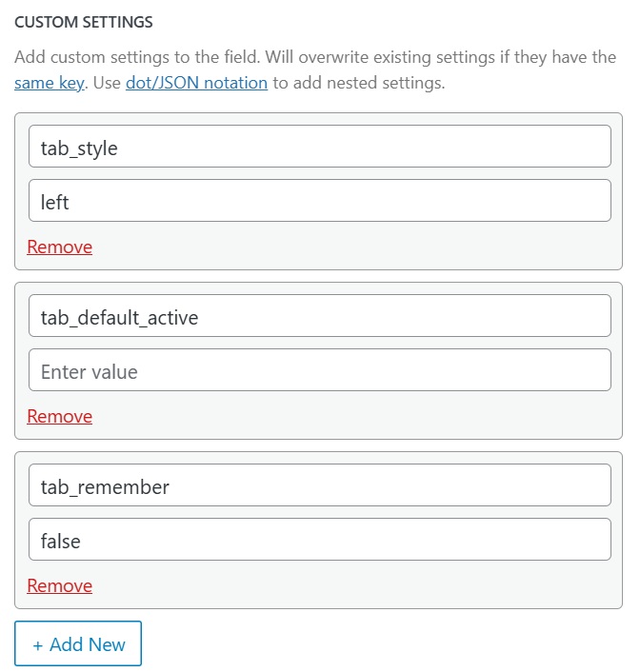Focus the tab_style key field
Screen dimensions: 640x672
pos(320,147)
